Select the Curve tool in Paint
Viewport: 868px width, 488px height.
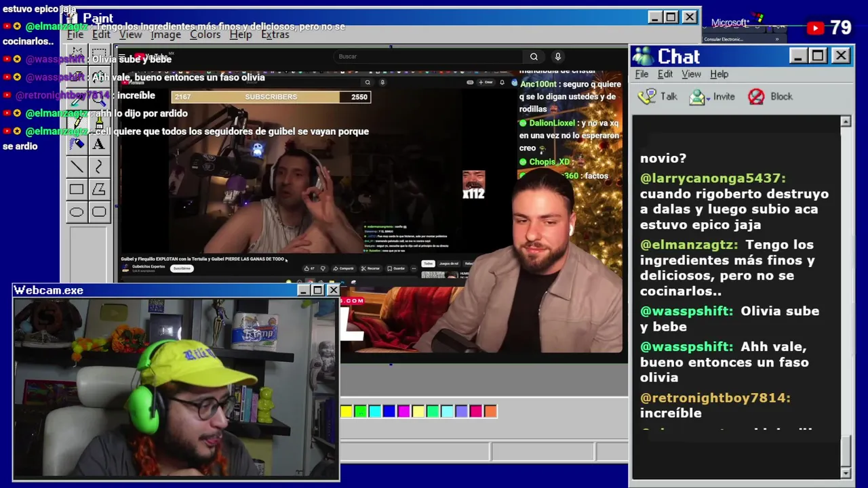coord(99,167)
